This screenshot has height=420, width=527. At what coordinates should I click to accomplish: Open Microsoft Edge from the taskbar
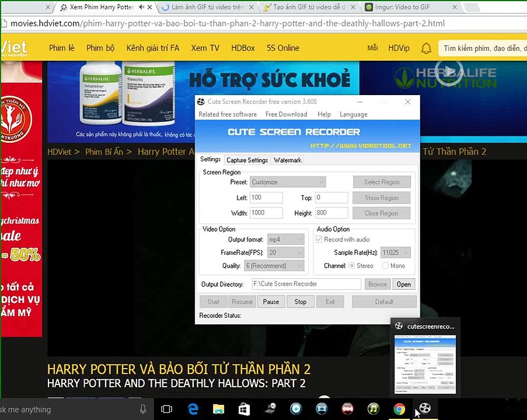[x=193, y=409]
